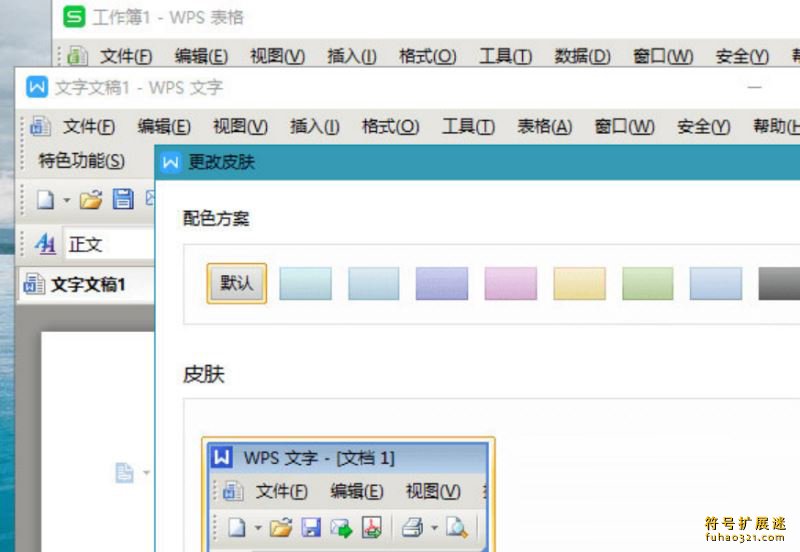The width and height of the screenshot is (800, 552).
Task: Open 格式(O) menu in the WPS 文字 window
Action: [390, 126]
